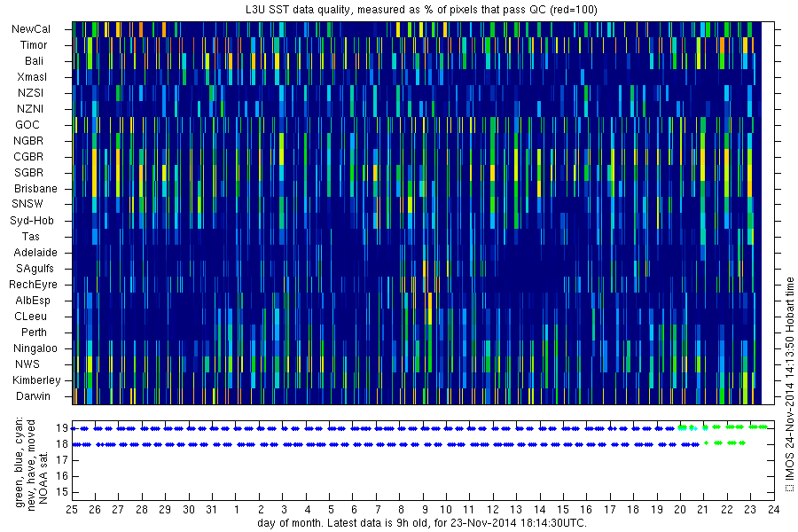798x532 pixels.
Task: Click the CLeeu row label
Action: coord(30,317)
